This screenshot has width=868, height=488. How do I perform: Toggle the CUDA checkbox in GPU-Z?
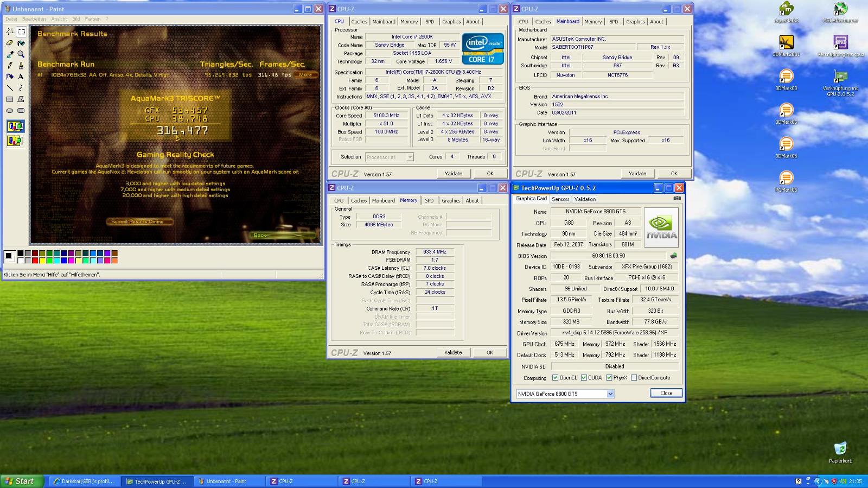pyautogui.click(x=584, y=378)
